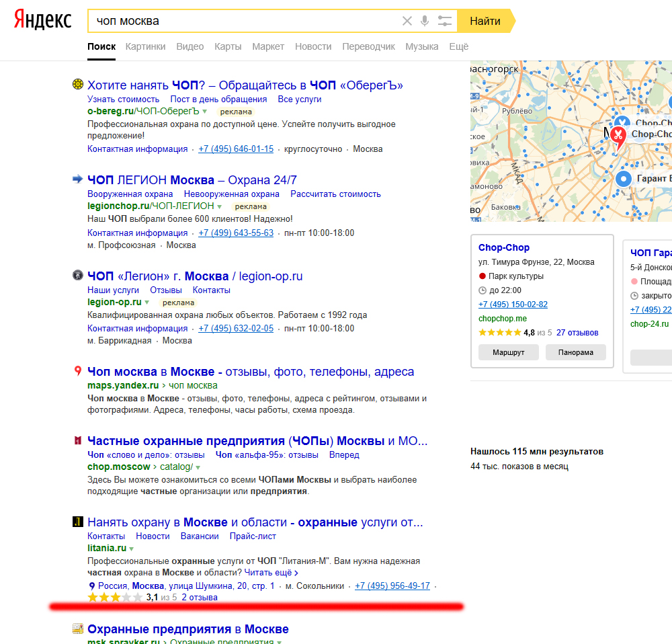This screenshot has height=644, width=672.
Task: Click phone number +7 (495) 956-49-17
Action: (x=392, y=586)
